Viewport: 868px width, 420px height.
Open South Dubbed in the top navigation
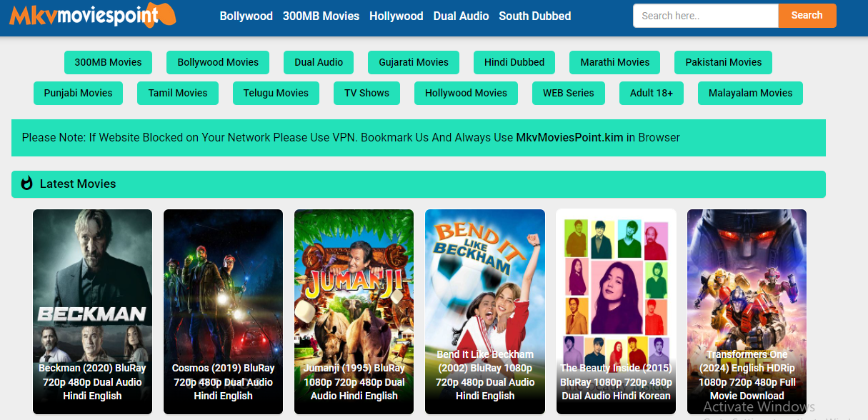tap(535, 16)
